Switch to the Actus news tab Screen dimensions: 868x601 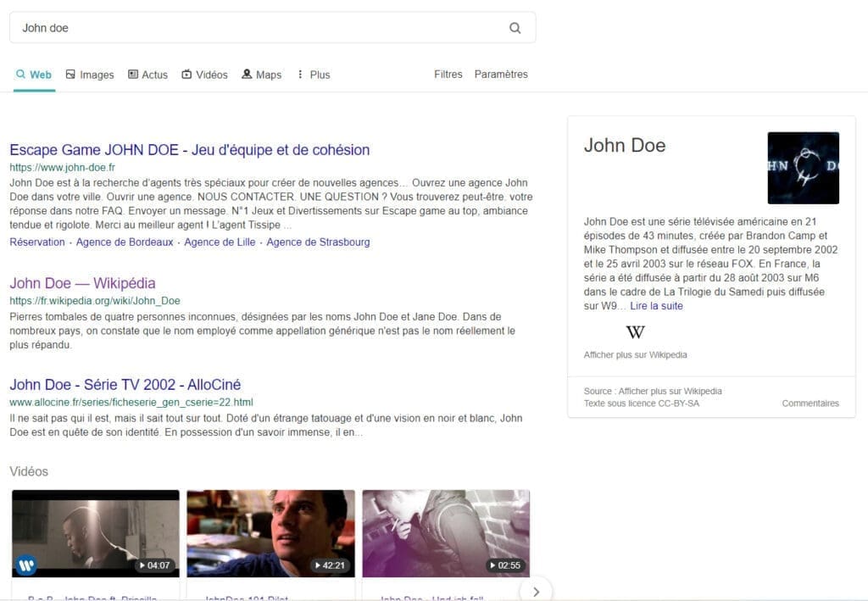pyautogui.click(x=147, y=75)
